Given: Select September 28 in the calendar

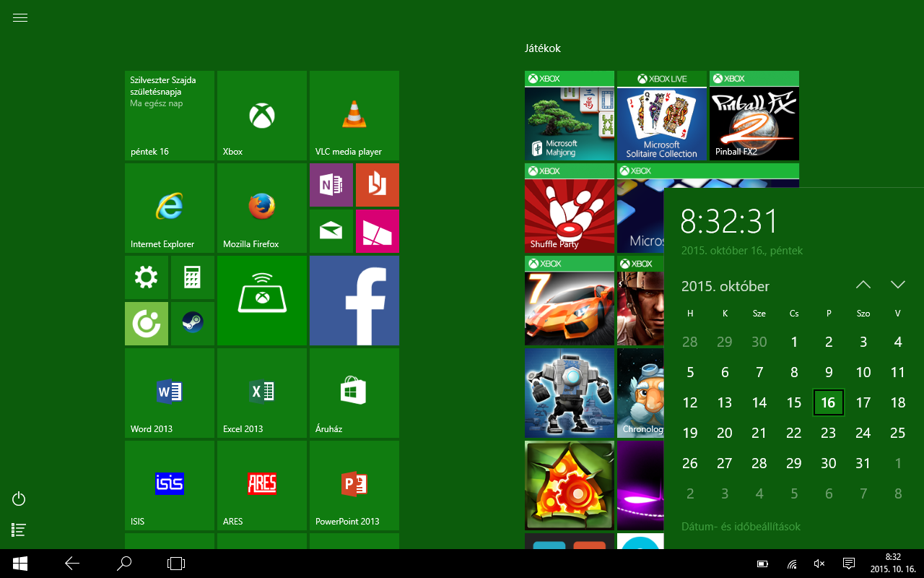Looking at the screenshot, I should (690, 342).
